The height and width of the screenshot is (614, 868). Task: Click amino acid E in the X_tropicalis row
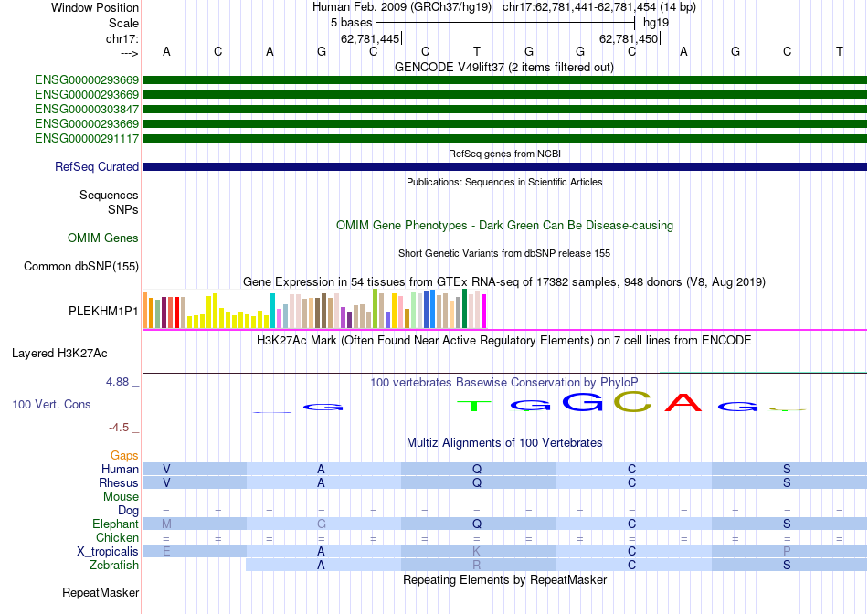pyautogui.click(x=166, y=552)
